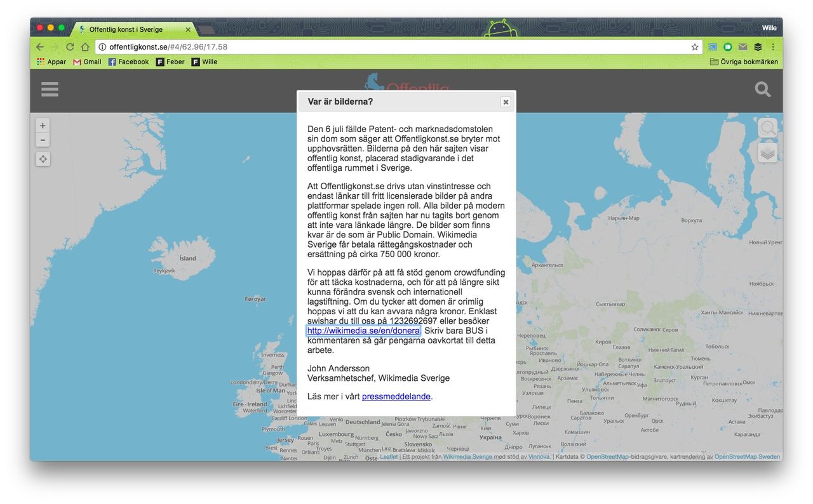Go back with the browser back arrow
The height and width of the screenshot is (504, 813).
click(x=40, y=47)
